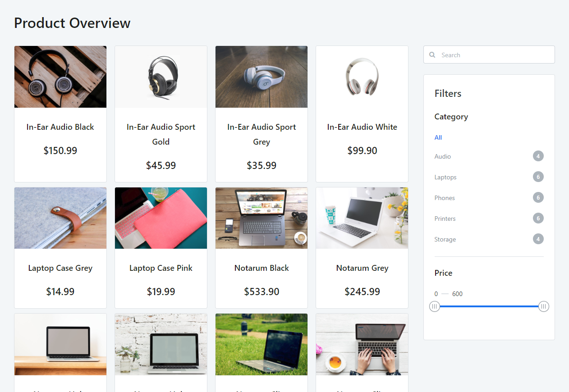Open In-Ear Audio Sport Gold image
This screenshot has height=392, width=569.
point(161,77)
